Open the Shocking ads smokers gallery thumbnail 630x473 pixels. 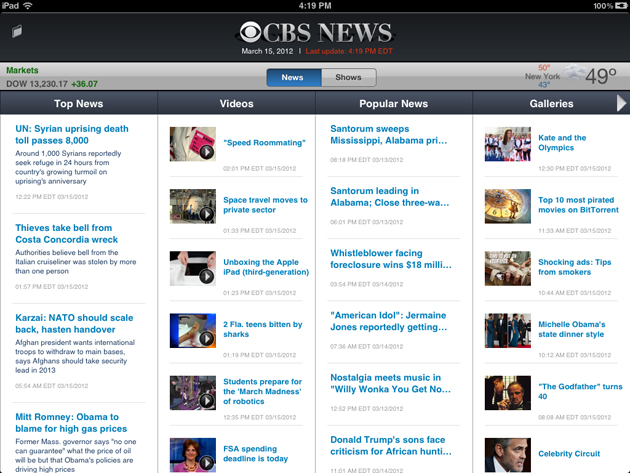507,268
